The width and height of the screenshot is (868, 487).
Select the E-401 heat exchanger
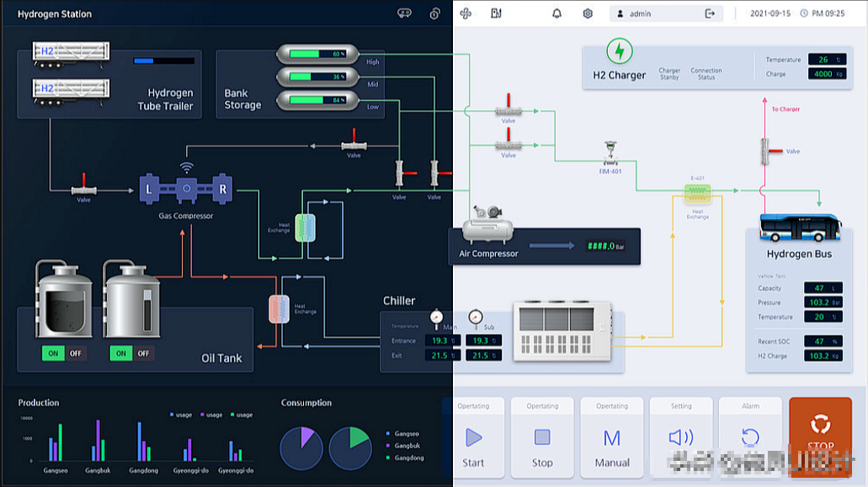(x=697, y=193)
